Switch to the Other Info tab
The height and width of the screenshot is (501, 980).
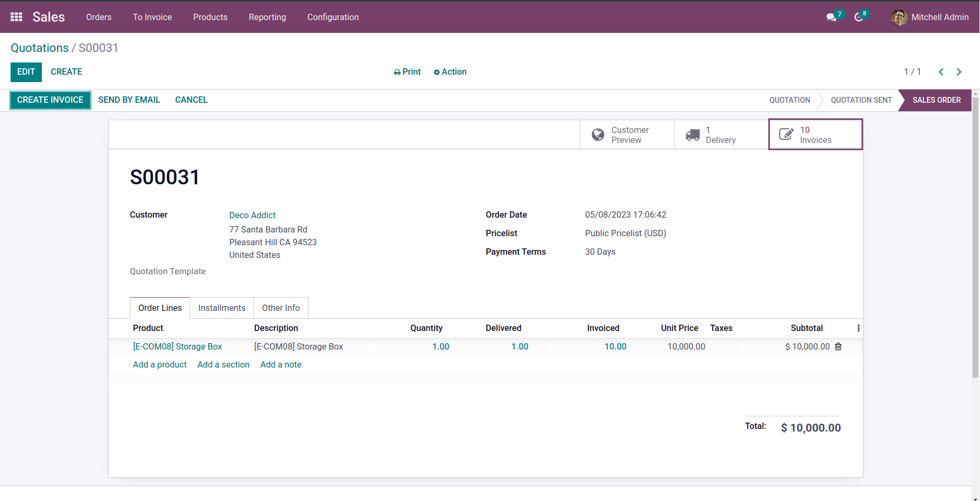click(280, 308)
